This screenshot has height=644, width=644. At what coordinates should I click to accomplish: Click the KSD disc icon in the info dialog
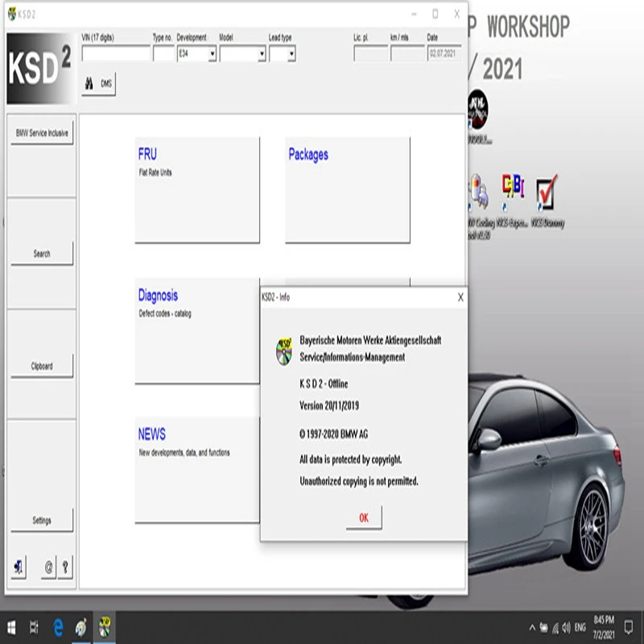coord(284,351)
